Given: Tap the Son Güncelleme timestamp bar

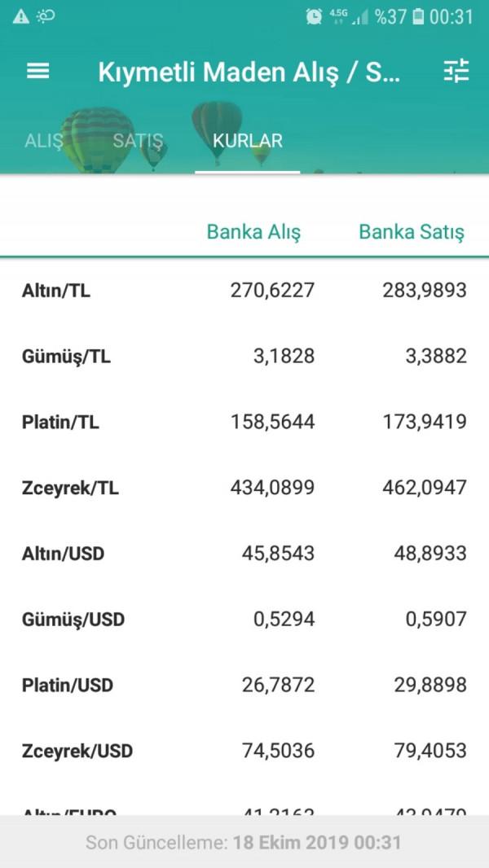Looking at the screenshot, I should pos(244,843).
